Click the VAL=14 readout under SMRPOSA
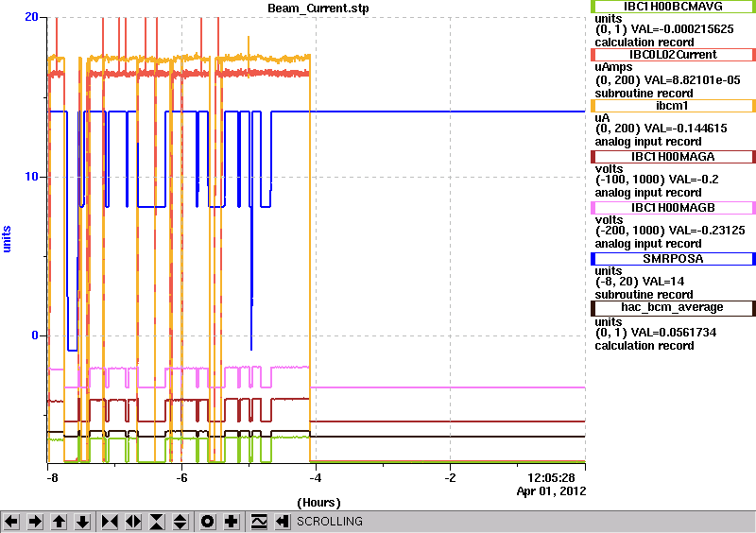 tap(662, 282)
